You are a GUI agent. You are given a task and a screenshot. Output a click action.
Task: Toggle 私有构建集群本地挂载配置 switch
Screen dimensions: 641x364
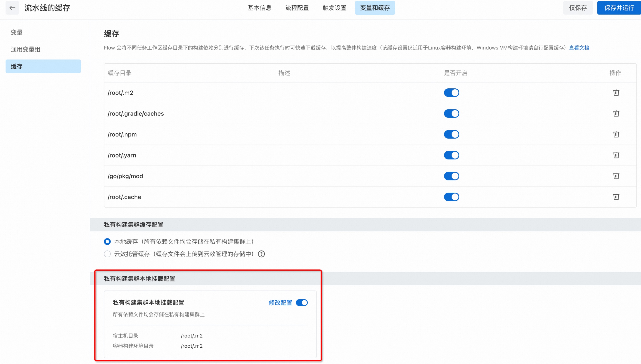[302, 303]
